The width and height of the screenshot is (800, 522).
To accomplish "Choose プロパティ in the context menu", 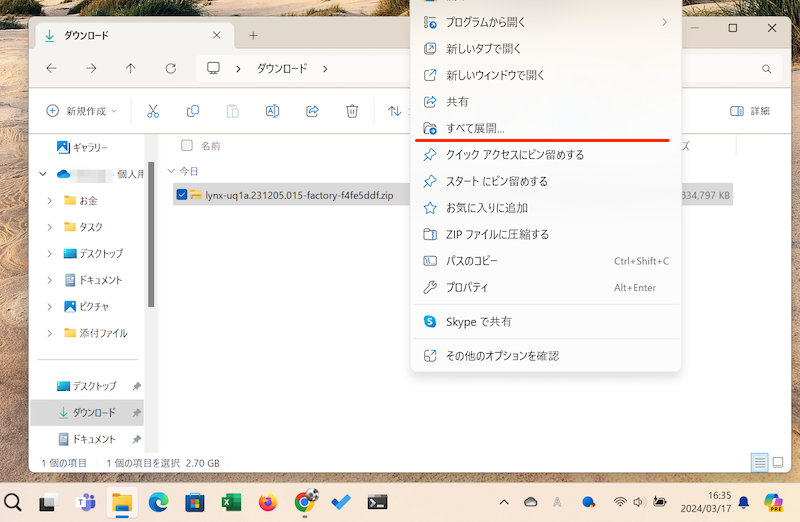I will tap(467, 287).
